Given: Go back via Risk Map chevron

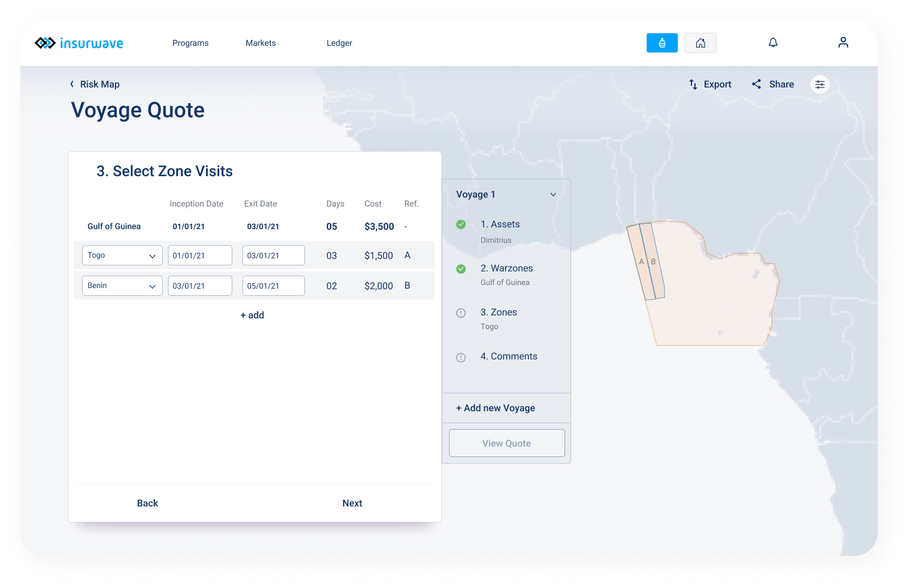Looking at the screenshot, I should [72, 84].
